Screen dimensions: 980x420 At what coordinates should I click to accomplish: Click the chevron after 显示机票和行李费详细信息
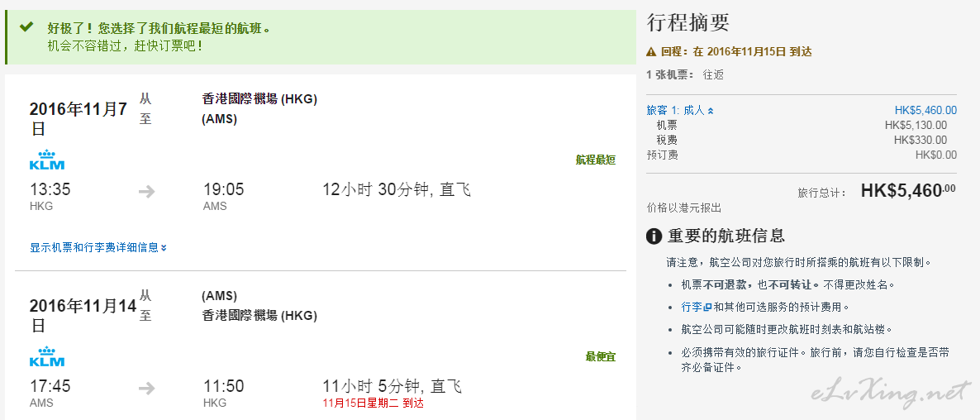pos(164,248)
